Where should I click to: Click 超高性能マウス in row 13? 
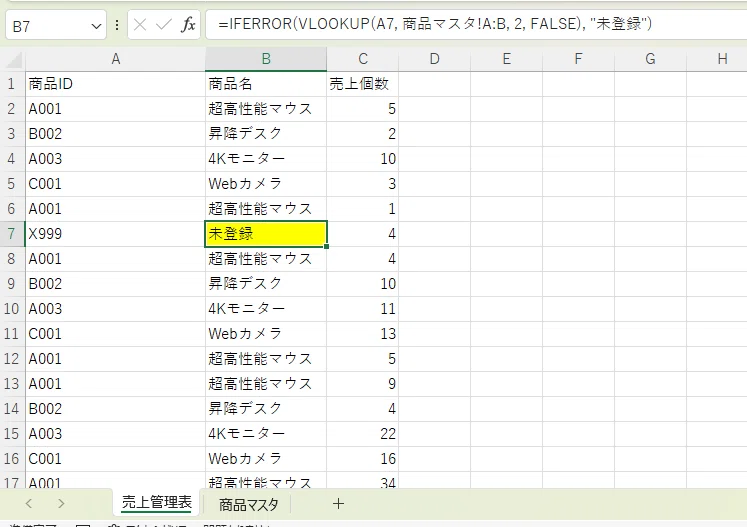click(266, 384)
